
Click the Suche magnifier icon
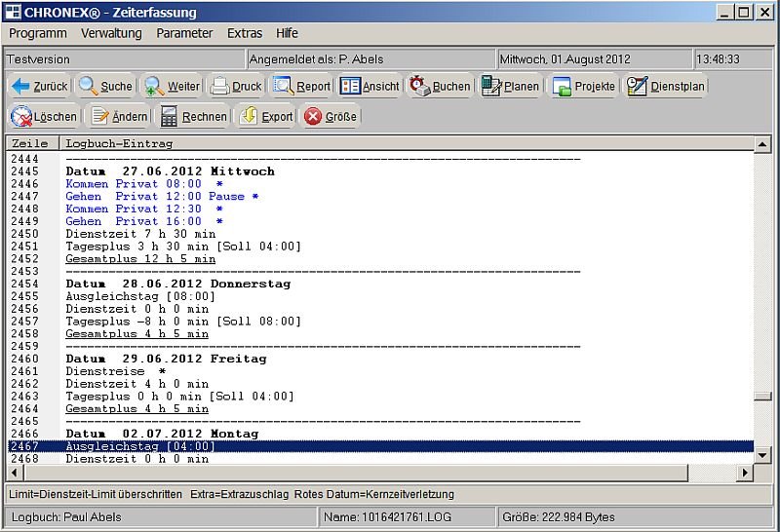pos(89,86)
